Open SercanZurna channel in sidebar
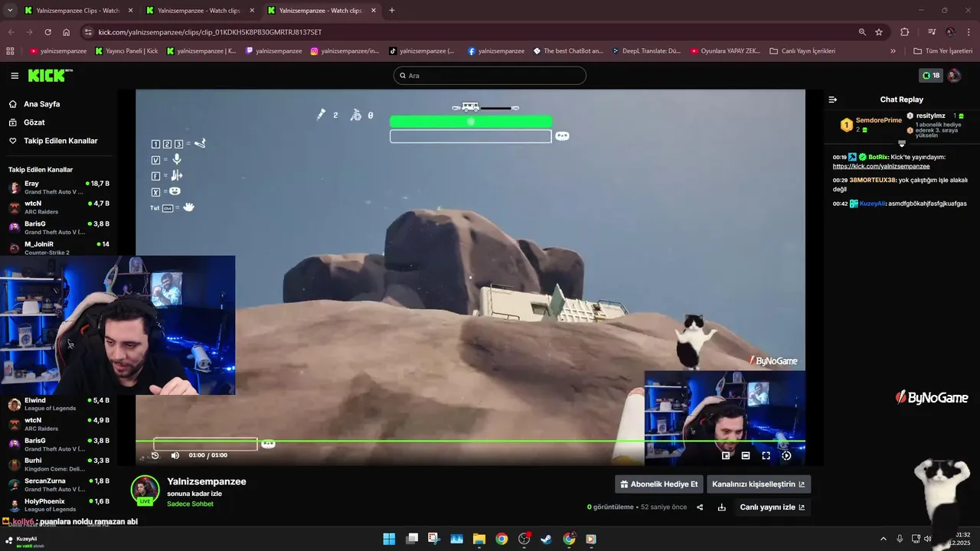This screenshot has height=551, width=980. coord(58,484)
